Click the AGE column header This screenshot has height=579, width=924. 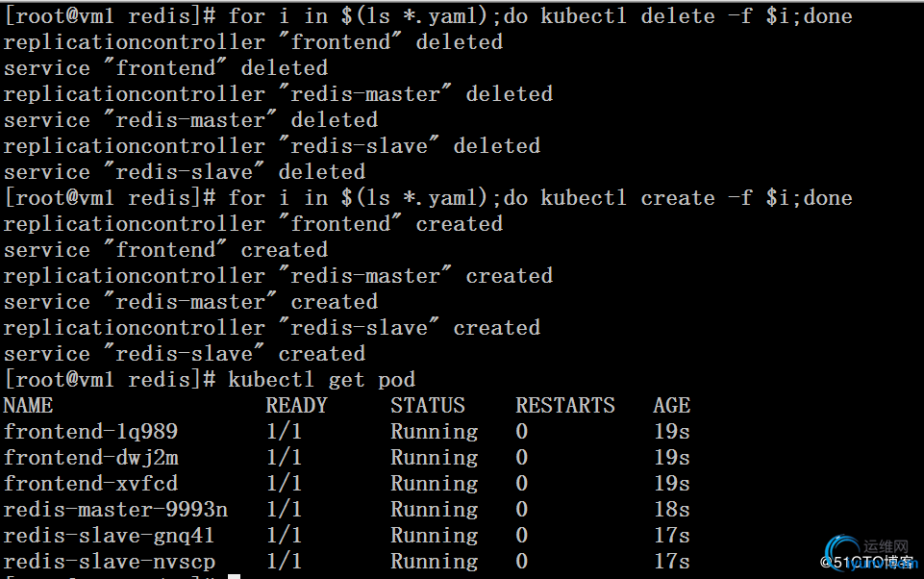[x=672, y=406]
